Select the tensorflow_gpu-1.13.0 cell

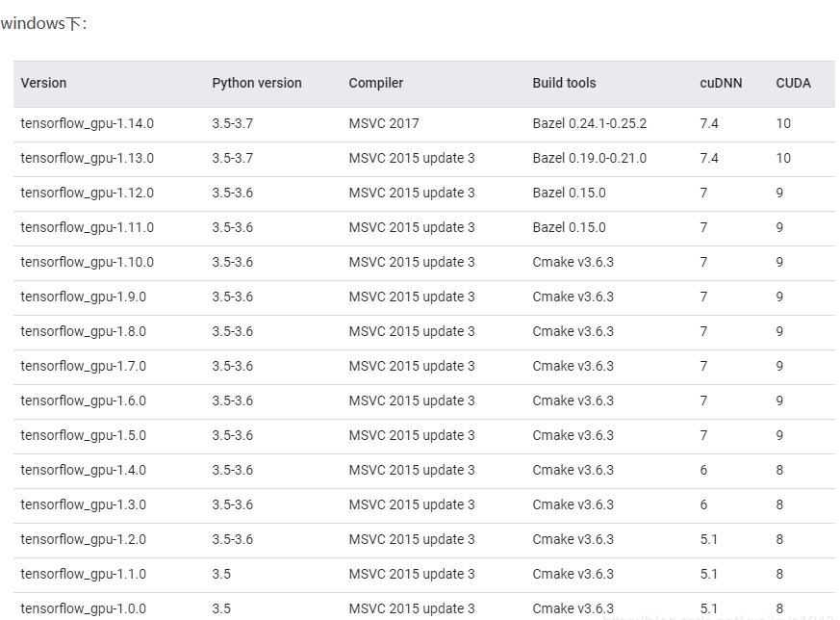87,159
